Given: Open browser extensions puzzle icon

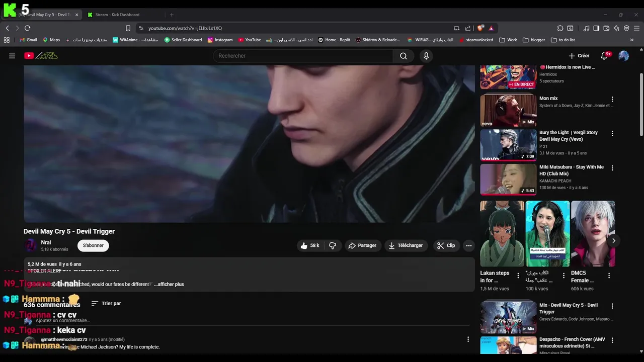Looking at the screenshot, I should click(x=560, y=28).
